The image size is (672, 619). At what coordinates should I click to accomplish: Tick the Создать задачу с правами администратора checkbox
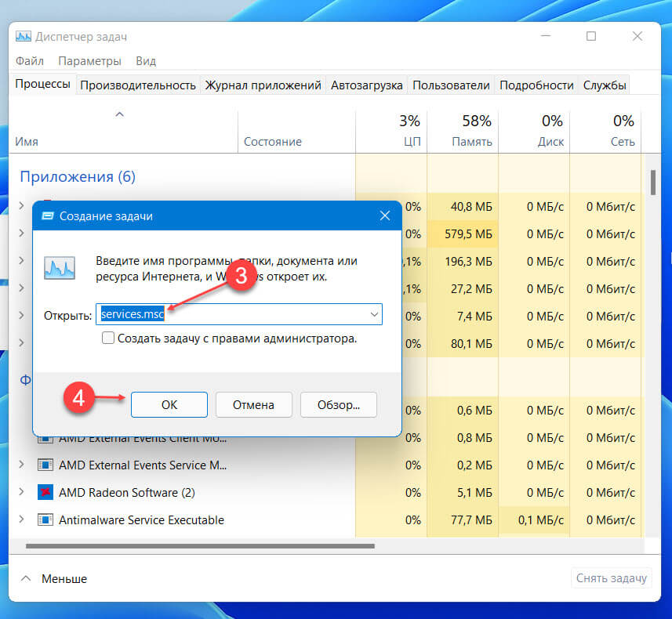coord(108,338)
